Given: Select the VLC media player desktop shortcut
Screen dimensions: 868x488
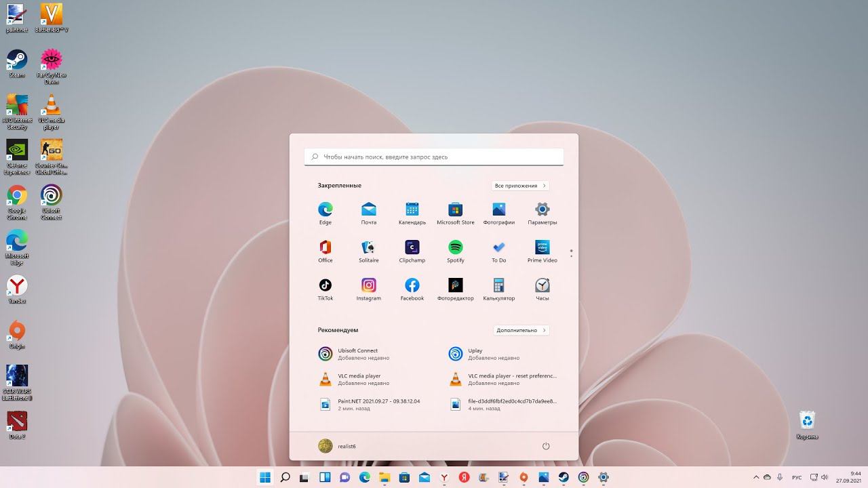Looking at the screenshot, I should (x=52, y=112).
